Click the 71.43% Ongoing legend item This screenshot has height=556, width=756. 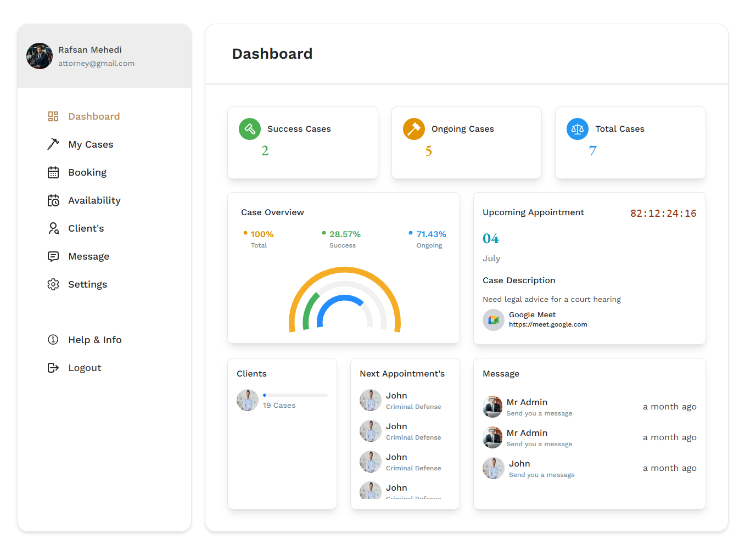(428, 239)
